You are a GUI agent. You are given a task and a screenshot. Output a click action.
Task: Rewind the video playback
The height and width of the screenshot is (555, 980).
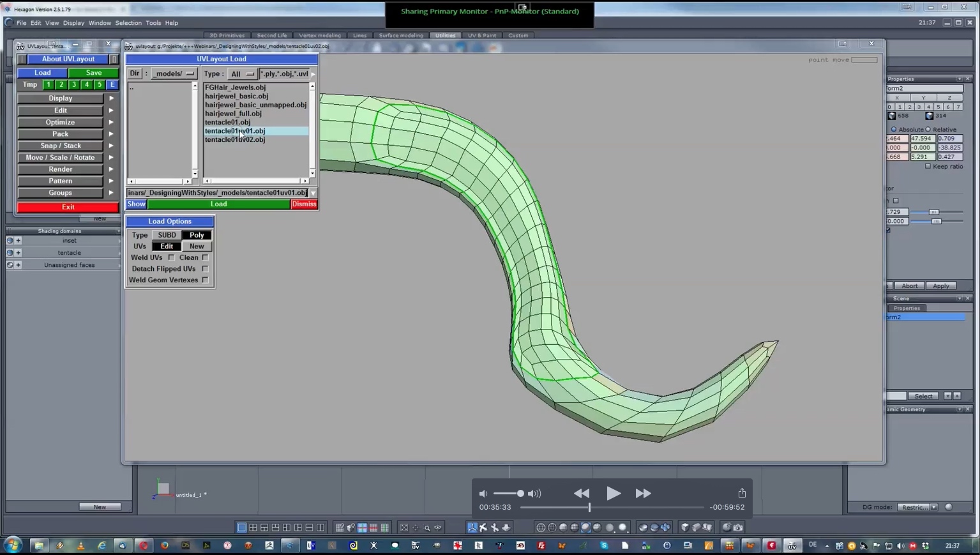(x=582, y=494)
